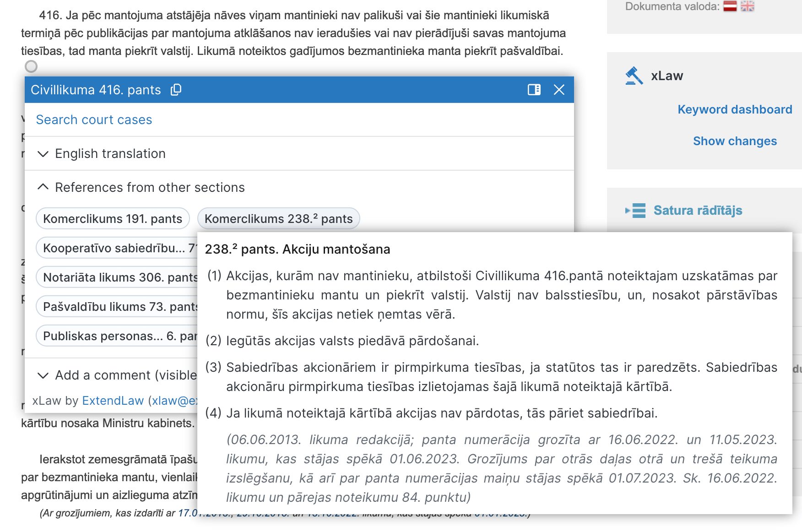The image size is (802, 532).
Task: Open the Keyword dashboard link
Action: click(735, 109)
